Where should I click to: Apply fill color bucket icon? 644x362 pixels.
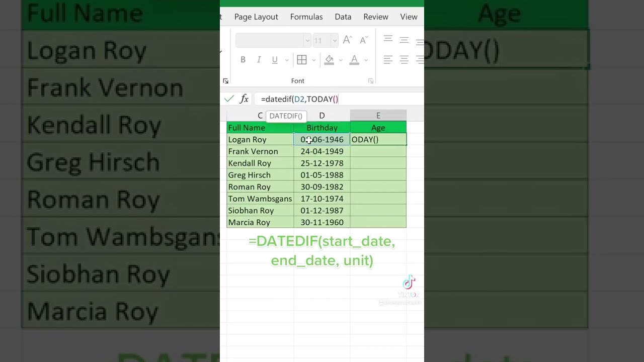[x=329, y=60]
